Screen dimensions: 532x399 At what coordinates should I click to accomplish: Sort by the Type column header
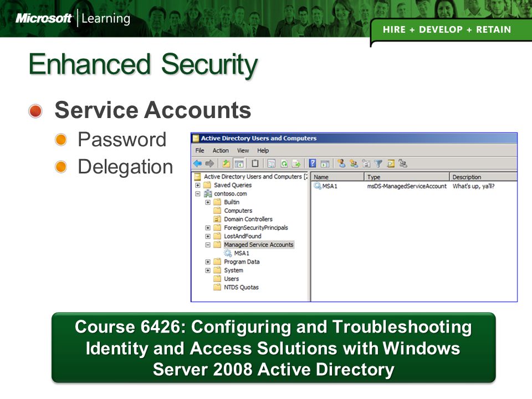click(407, 177)
